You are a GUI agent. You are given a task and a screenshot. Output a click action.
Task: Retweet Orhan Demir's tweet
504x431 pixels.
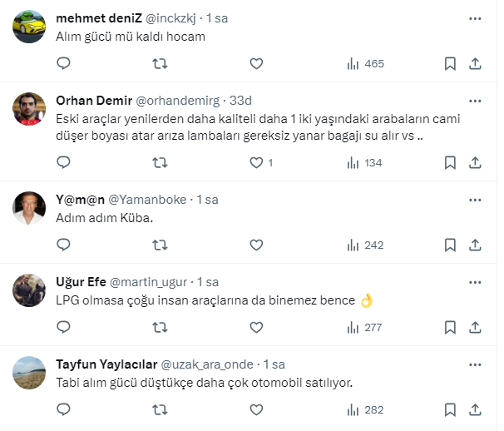[x=161, y=162]
